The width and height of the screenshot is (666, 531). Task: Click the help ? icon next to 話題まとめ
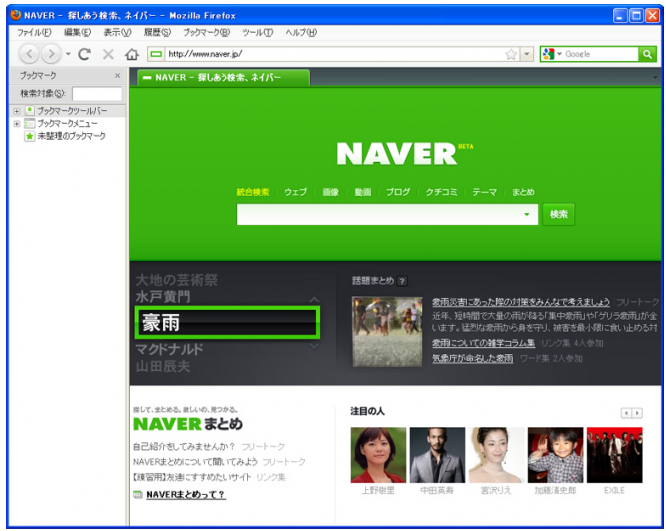coord(402,281)
